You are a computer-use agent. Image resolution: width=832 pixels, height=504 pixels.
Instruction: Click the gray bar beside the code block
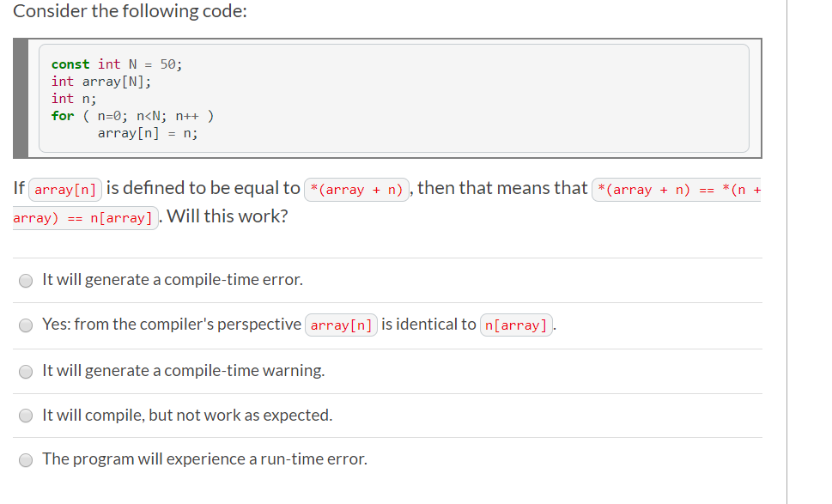[x=20, y=98]
